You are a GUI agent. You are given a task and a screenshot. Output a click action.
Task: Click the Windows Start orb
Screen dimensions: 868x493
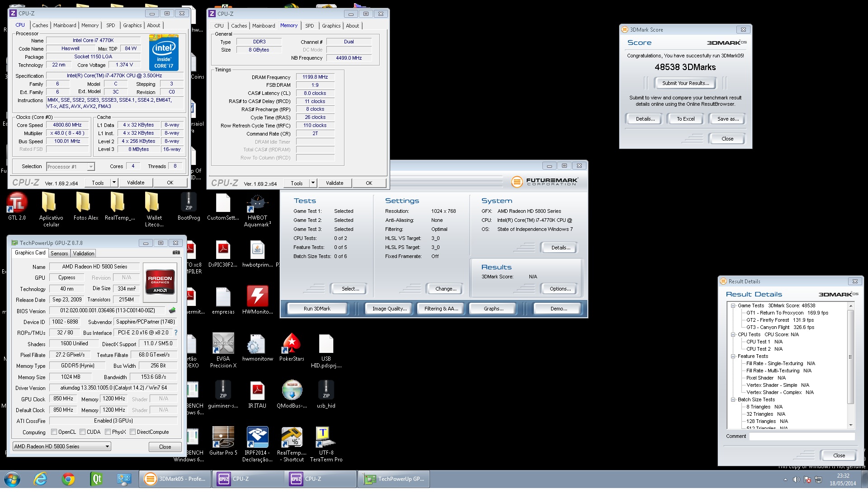click(12, 479)
